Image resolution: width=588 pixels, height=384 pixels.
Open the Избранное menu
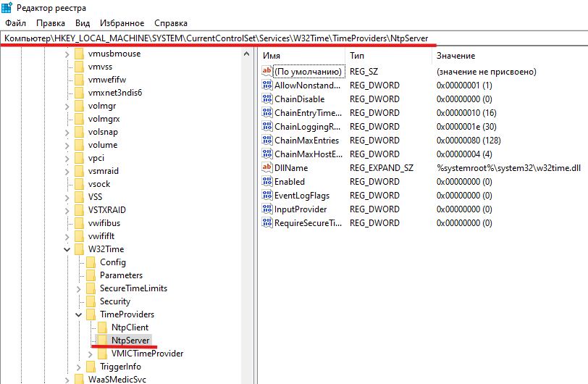(x=123, y=23)
